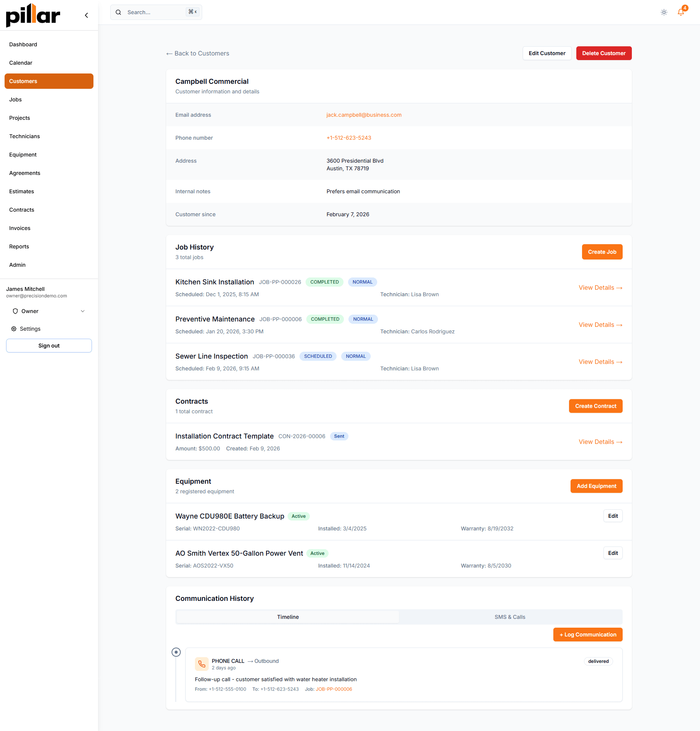Screen dimensions: 700x731
Task: Focus the Search input field
Action: coord(155,12)
